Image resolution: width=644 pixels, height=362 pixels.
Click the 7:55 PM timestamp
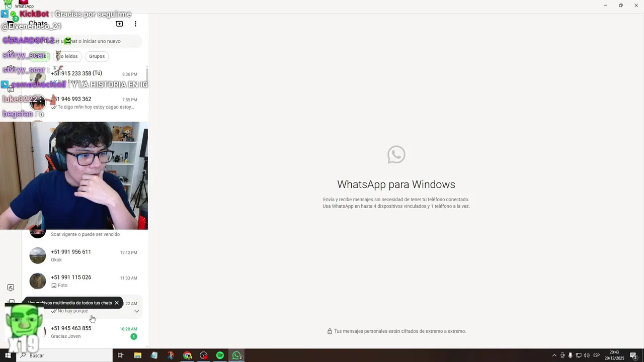click(x=129, y=100)
